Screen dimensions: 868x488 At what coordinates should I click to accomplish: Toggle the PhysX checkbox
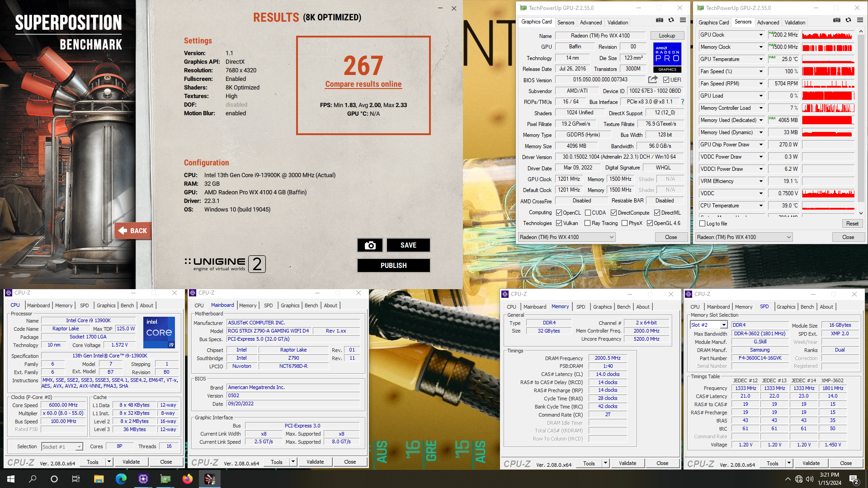click(625, 223)
